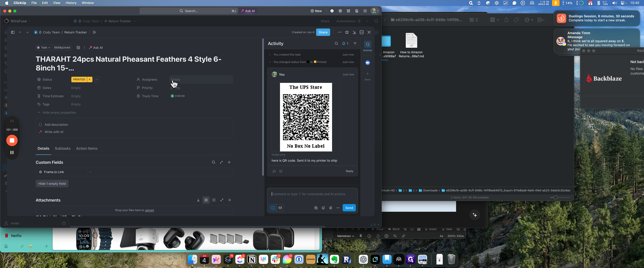Mark task complete with the checkmark button

[97, 79]
